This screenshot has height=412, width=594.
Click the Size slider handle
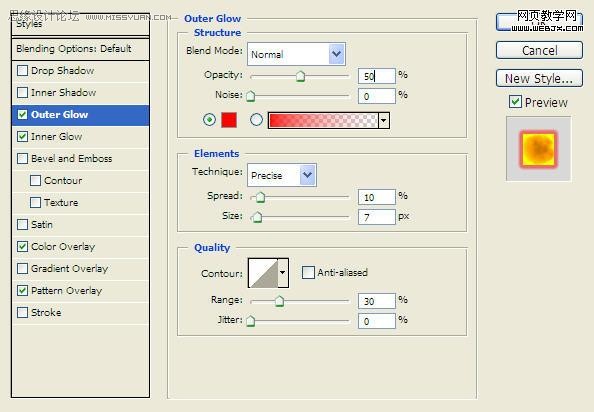tap(257, 217)
